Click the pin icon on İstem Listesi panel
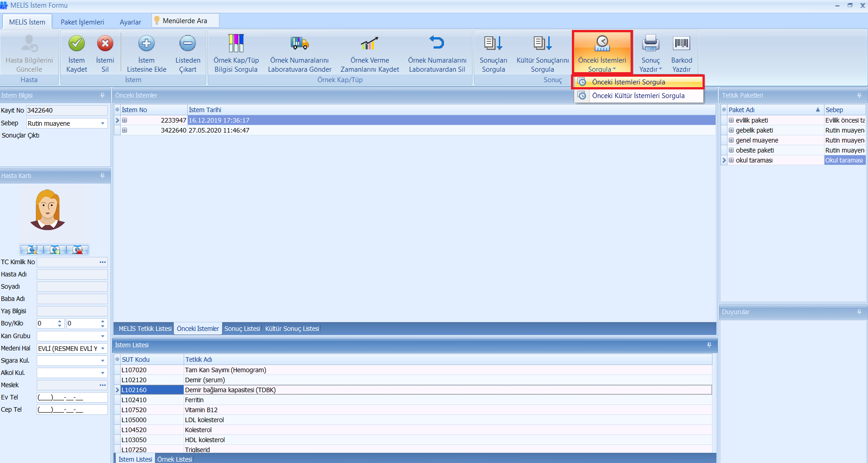 click(x=709, y=345)
